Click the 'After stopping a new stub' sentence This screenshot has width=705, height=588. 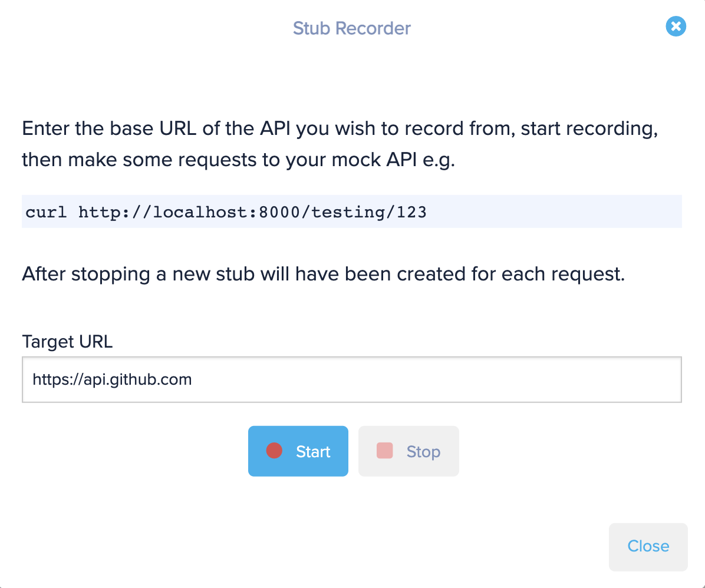pos(323,274)
